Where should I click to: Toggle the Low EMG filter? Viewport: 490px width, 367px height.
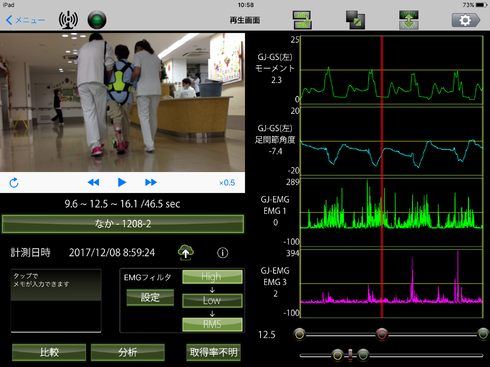212,300
